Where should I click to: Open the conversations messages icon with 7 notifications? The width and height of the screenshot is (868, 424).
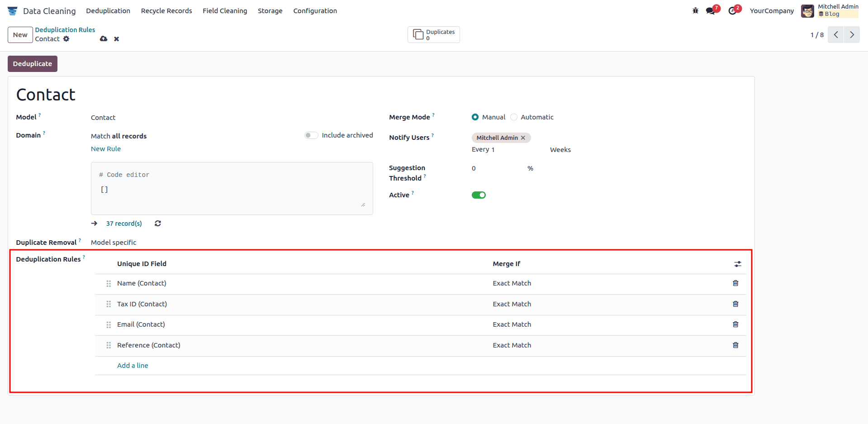(710, 10)
